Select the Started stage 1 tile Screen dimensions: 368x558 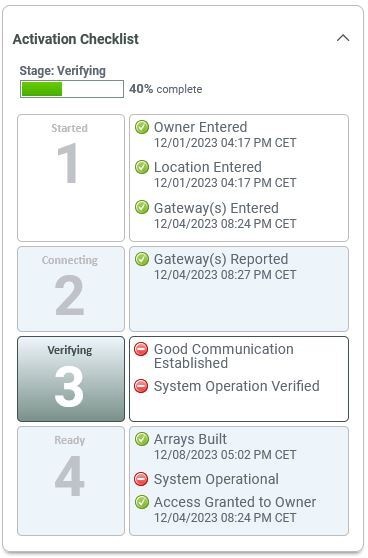coord(71,178)
